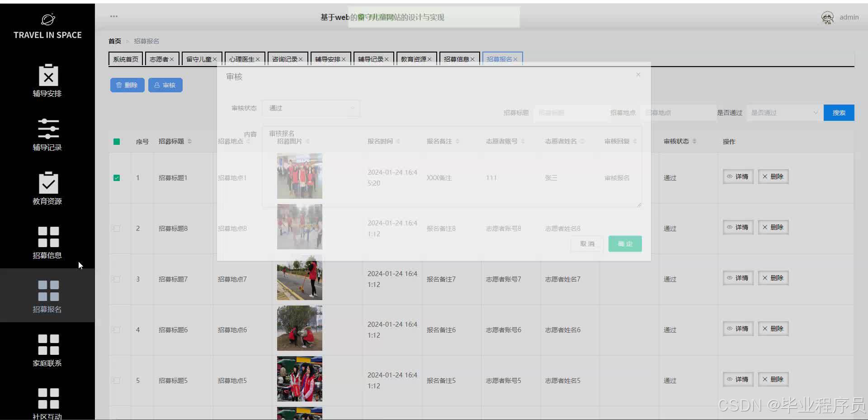Click the blue 删除 toolbar button
Viewport: 868px width, 420px height.
pos(127,85)
